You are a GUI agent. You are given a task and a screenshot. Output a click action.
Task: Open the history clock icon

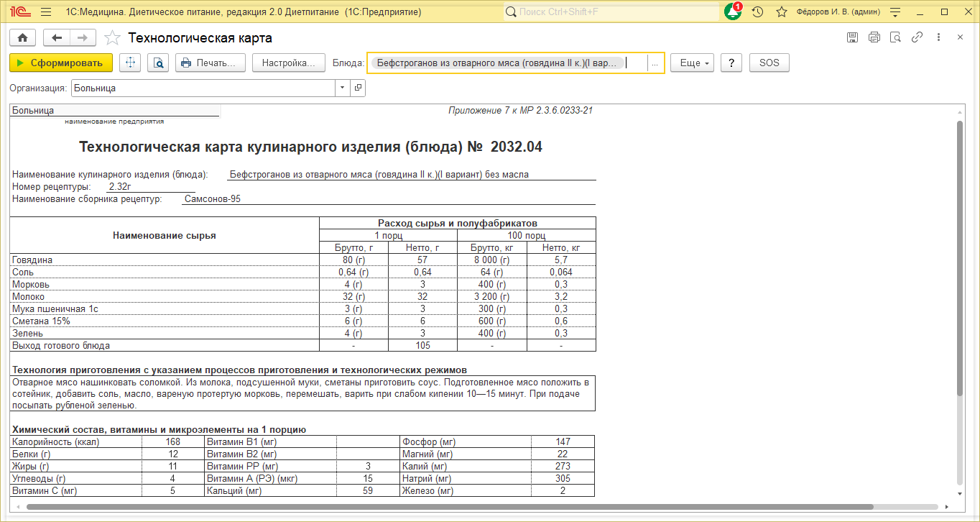(757, 12)
